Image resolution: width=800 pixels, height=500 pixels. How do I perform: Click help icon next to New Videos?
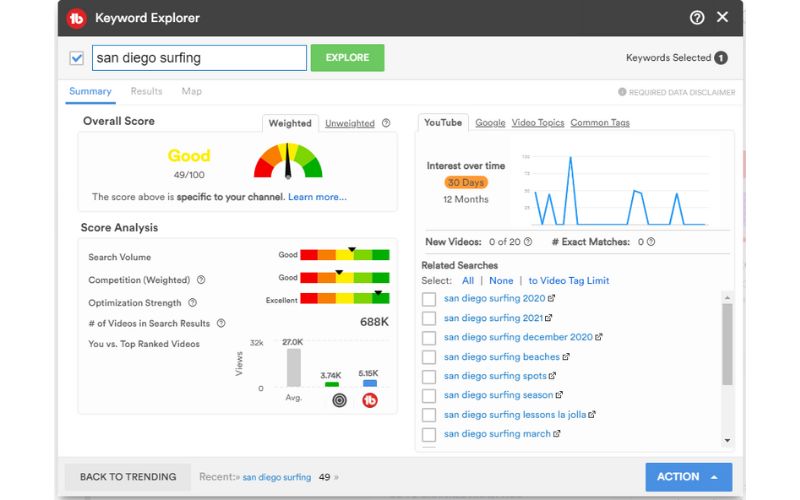tap(528, 242)
